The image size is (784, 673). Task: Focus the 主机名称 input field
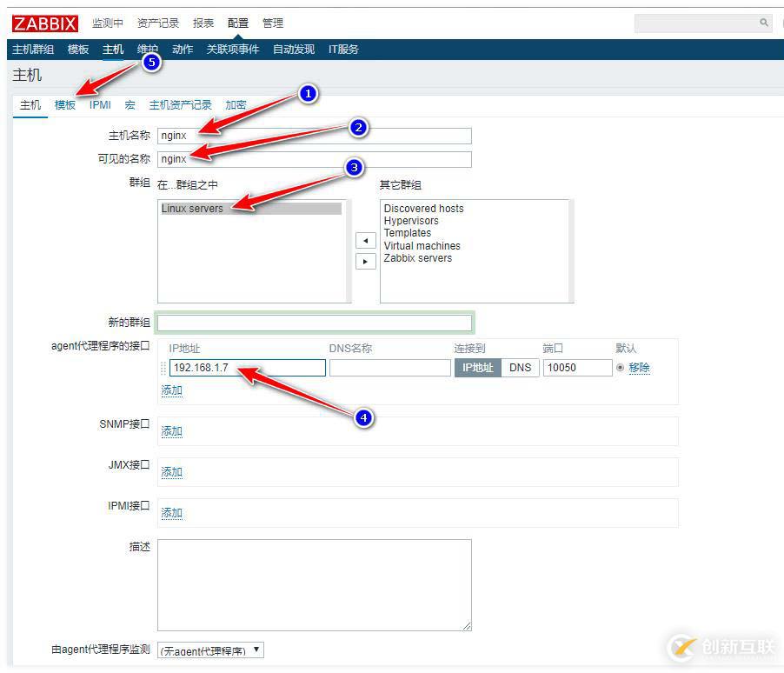(x=315, y=136)
